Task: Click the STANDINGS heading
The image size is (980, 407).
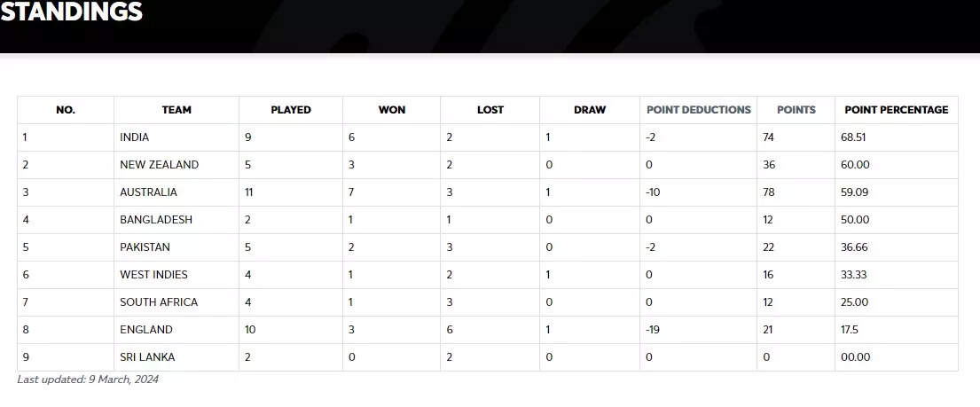Action: point(71,13)
